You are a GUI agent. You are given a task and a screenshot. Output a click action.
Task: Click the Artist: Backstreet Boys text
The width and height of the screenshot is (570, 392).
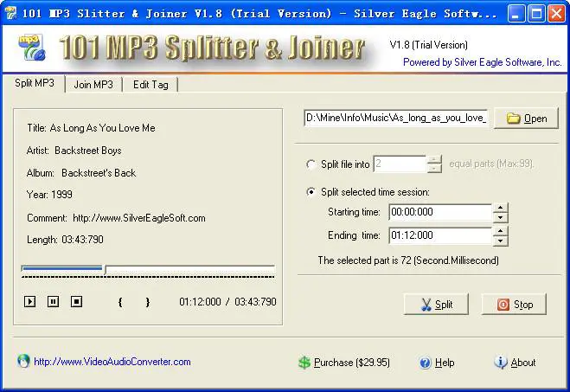(74, 151)
